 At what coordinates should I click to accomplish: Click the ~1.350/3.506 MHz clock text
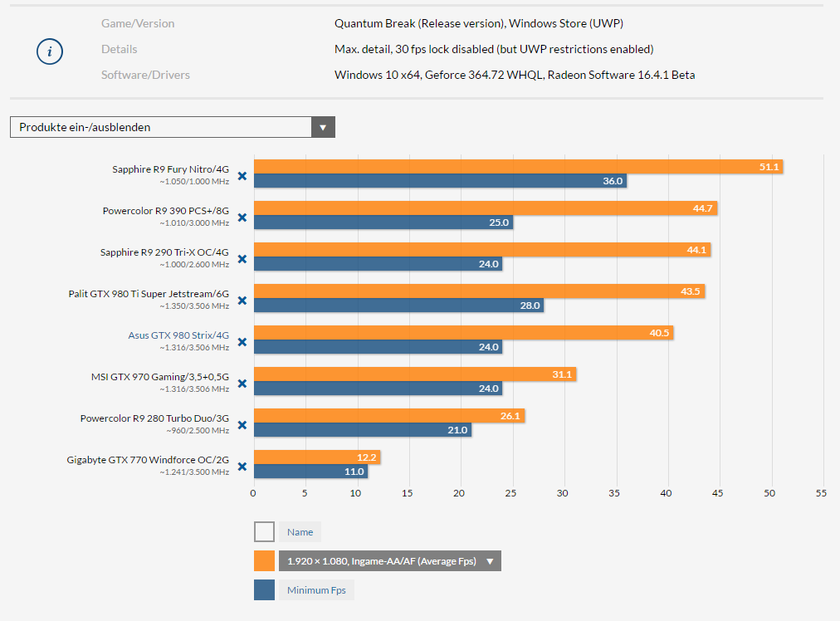pyautogui.click(x=194, y=306)
